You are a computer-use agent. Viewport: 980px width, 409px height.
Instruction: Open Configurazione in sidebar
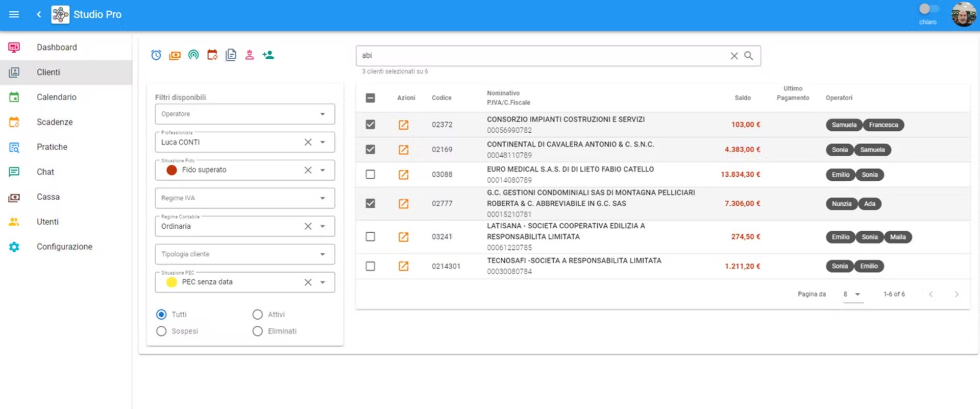[x=66, y=247]
